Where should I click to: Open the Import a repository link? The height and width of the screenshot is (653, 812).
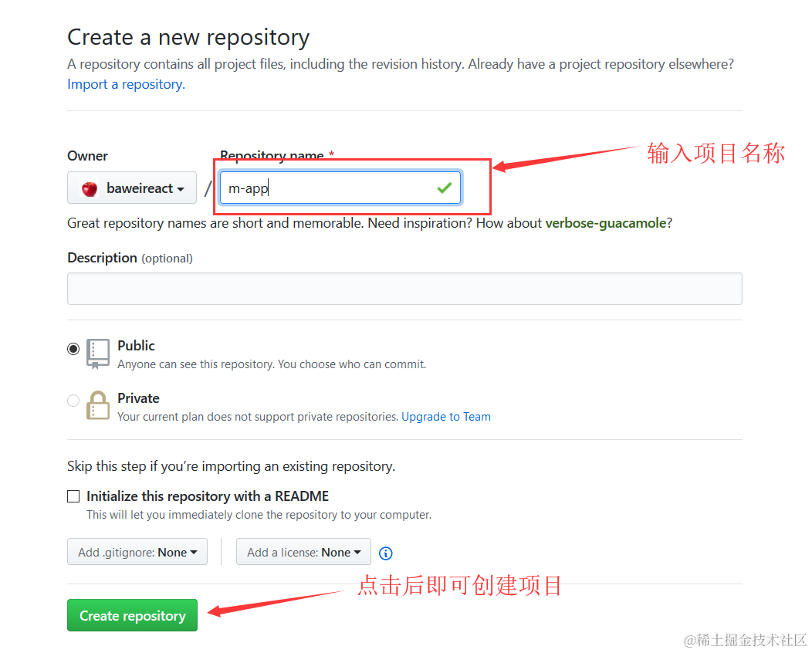point(126,84)
